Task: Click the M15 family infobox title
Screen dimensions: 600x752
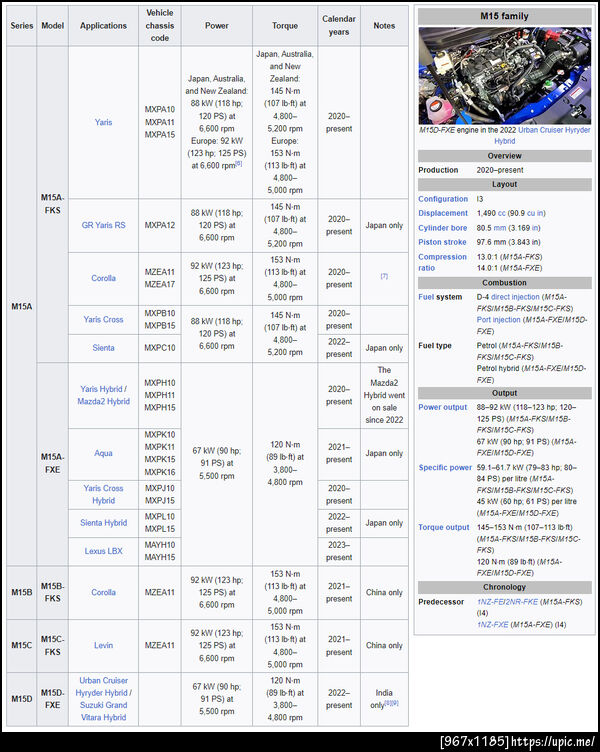Action: [x=505, y=16]
